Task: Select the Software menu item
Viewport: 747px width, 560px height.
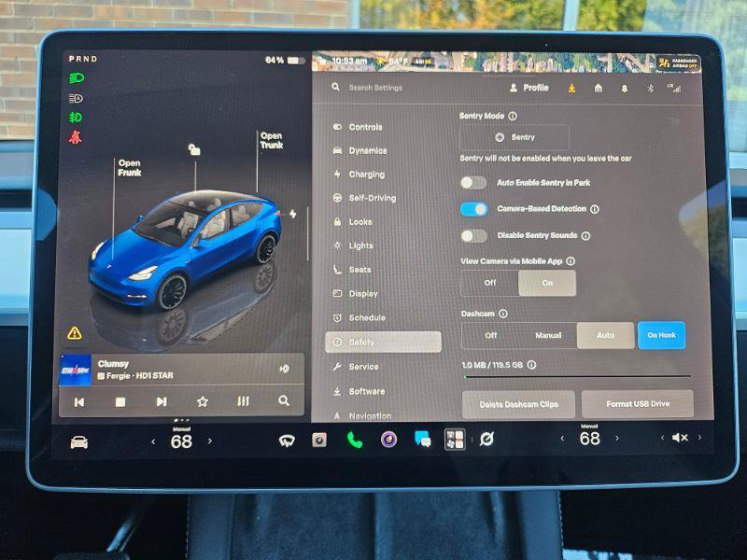Action: coord(367,391)
